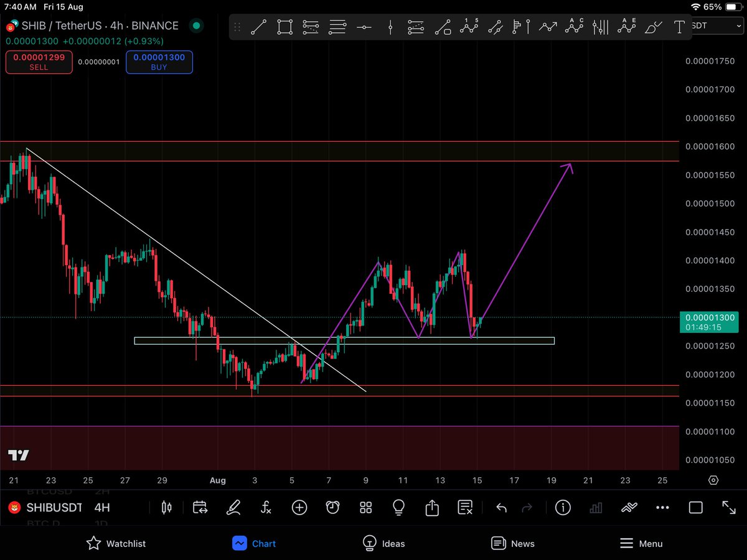Select the Vertical Line tool
Image resolution: width=747 pixels, height=560 pixels.
coord(390,27)
